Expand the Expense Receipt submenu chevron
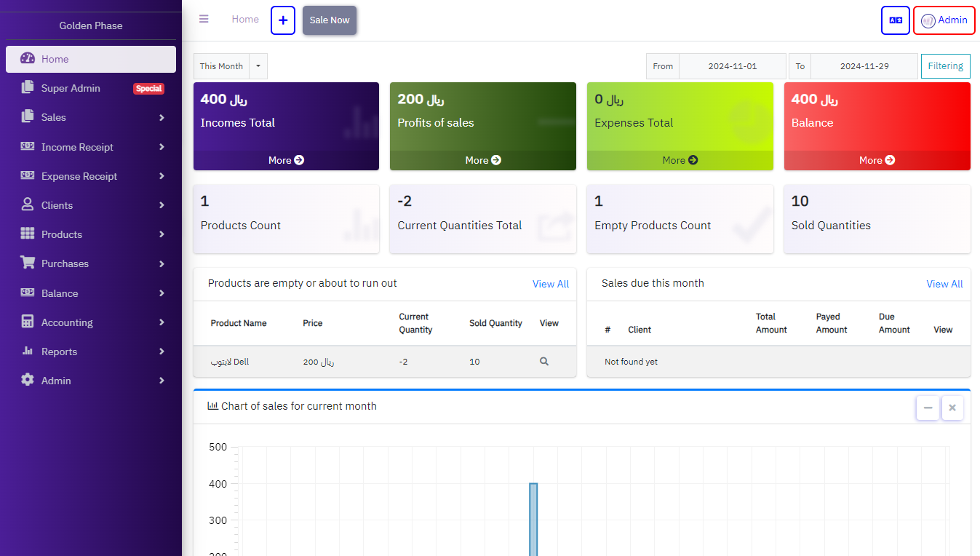Image resolution: width=980 pixels, height=556 pixels. (162, 176)
